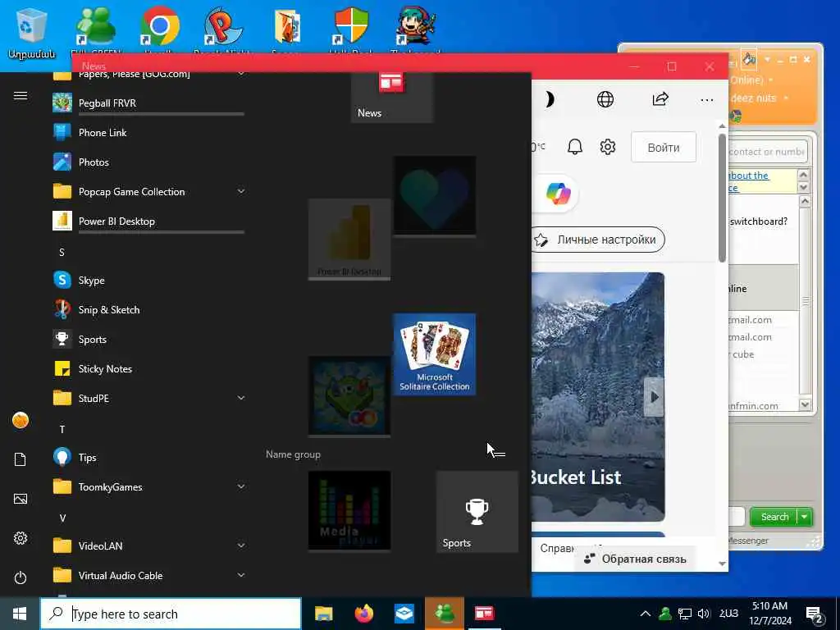Image resolution: width=840 pixels, height=630 pixels.
Task: Launch Snip & Sketch
Action: (x=148, y=309)
